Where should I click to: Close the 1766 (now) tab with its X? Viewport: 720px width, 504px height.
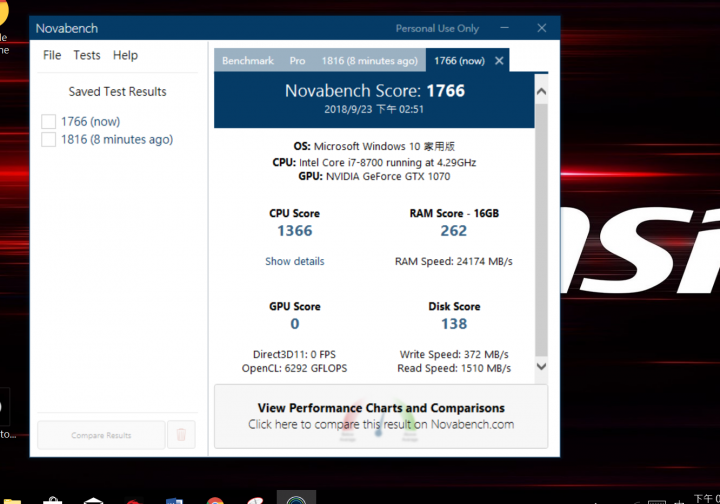click(x=499, y=61)
